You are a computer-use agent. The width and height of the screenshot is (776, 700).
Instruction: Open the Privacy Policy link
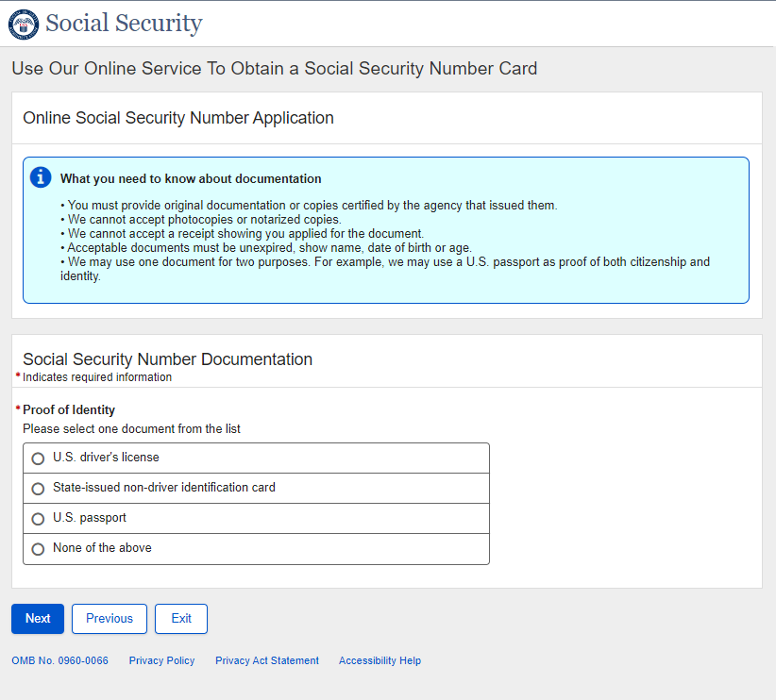pyautogui.click(x=161, y=661)
